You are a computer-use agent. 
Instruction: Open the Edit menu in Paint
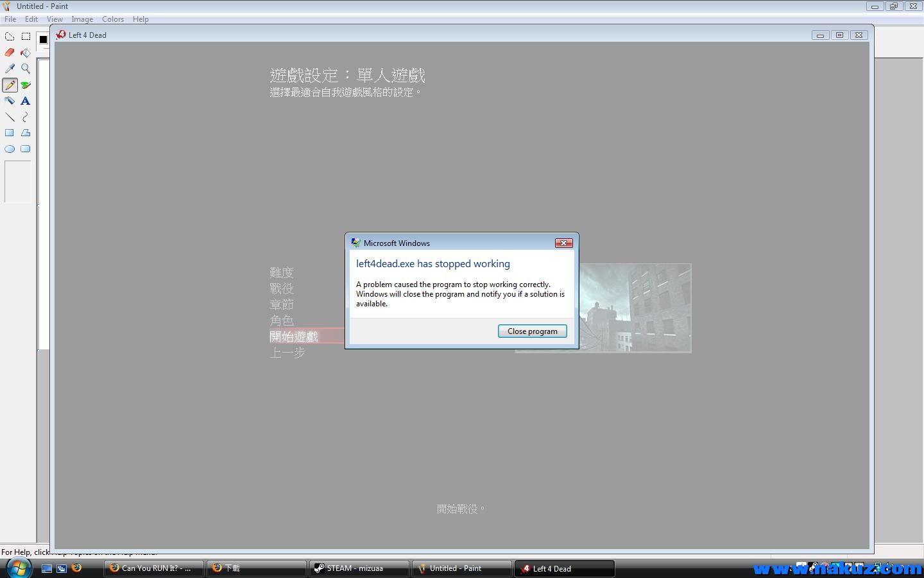pos(31,19)
